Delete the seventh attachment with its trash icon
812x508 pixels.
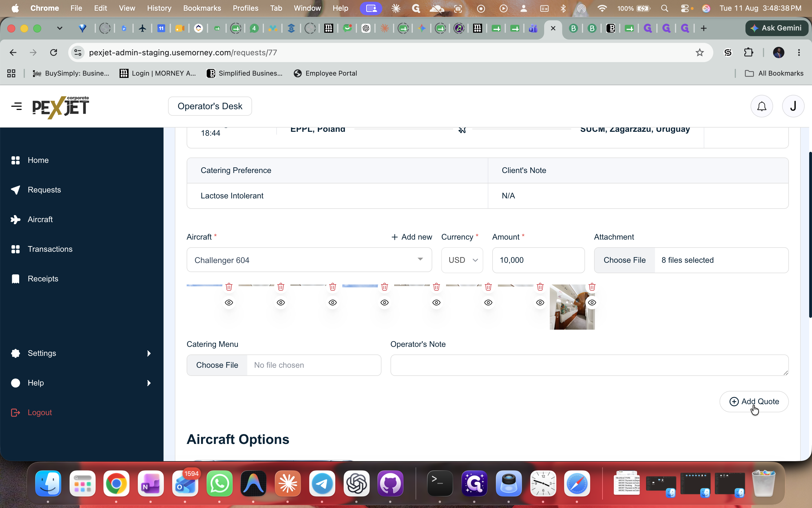(540, 287)
